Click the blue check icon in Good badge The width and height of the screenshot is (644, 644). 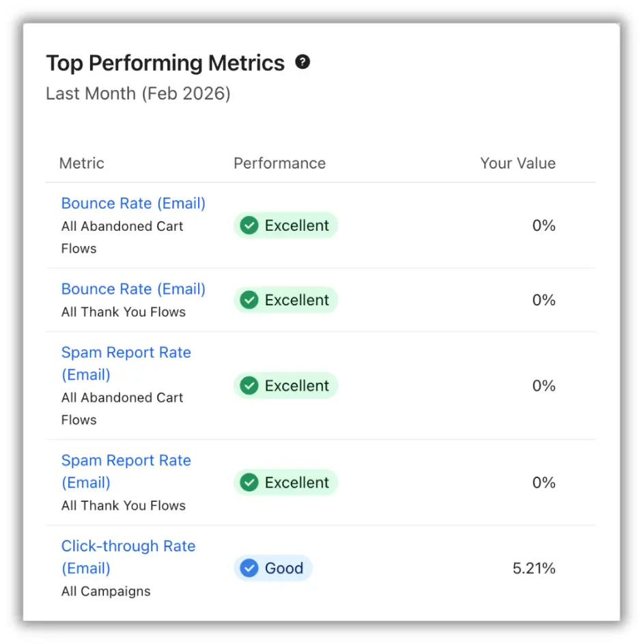(x=249, y=568)
